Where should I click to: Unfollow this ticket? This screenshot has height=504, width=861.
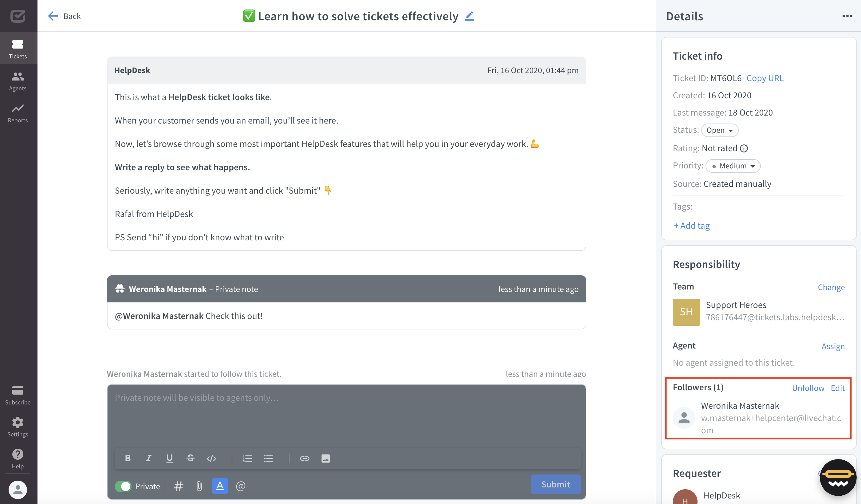808,388
